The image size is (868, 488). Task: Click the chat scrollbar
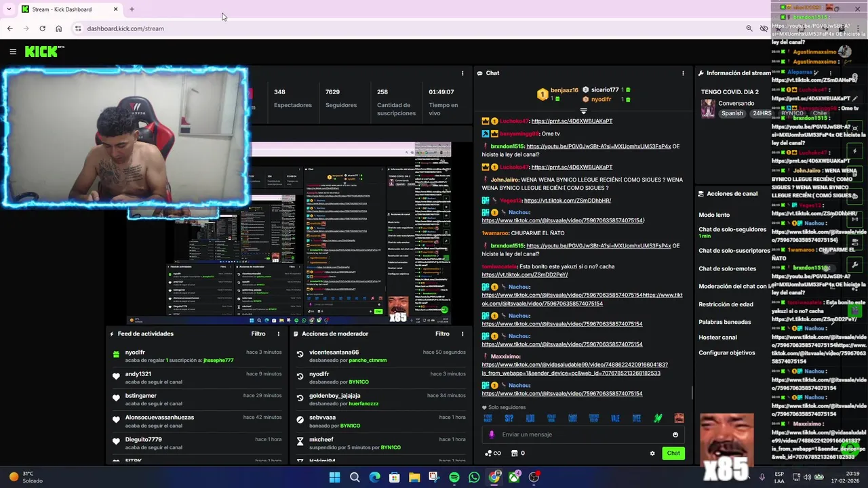point(692,392)
